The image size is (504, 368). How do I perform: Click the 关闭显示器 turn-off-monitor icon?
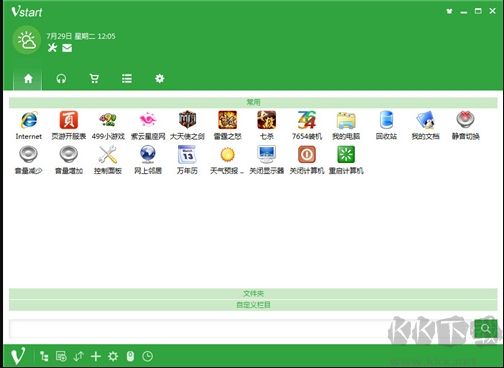[x=267, y=154]
